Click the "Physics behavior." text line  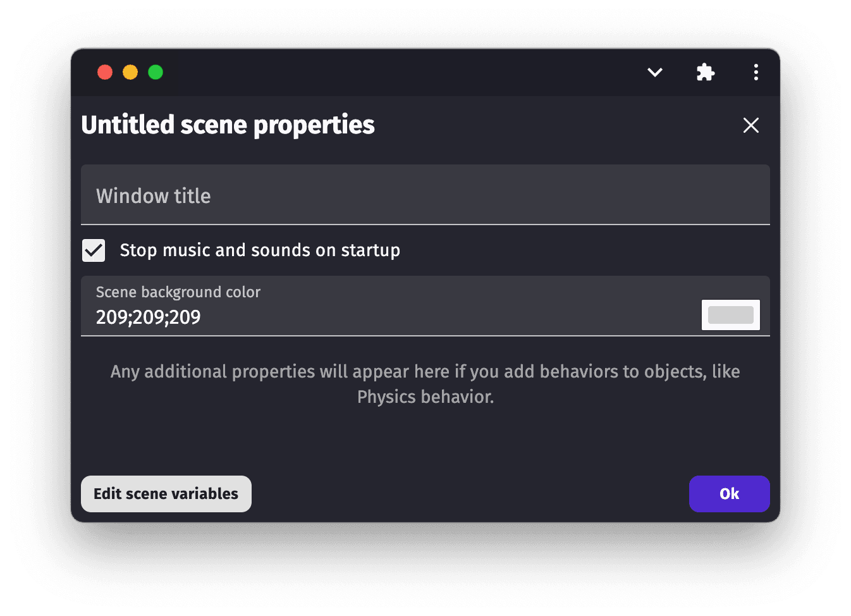pyautogui.click(x=425, y=397)
